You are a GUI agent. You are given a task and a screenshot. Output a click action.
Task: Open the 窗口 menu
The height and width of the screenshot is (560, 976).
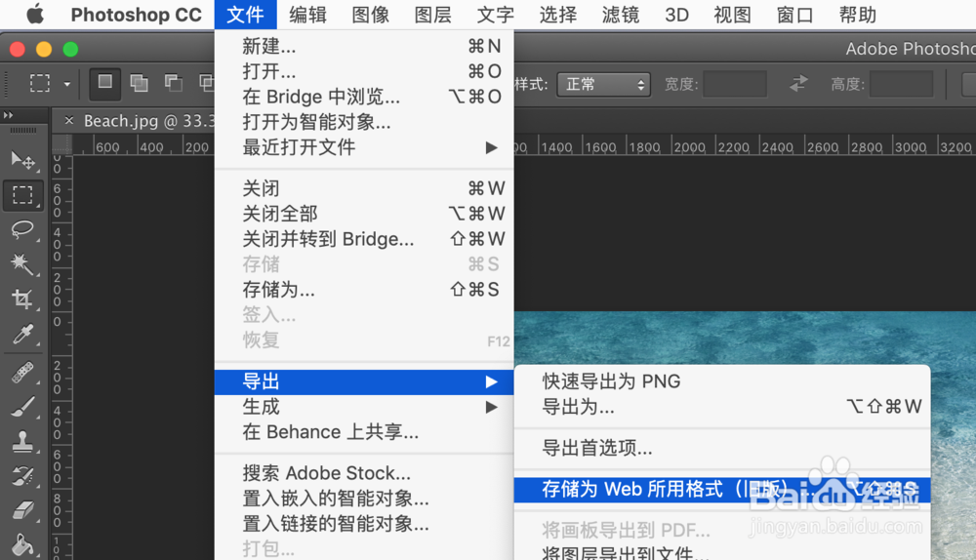[794, 15]
